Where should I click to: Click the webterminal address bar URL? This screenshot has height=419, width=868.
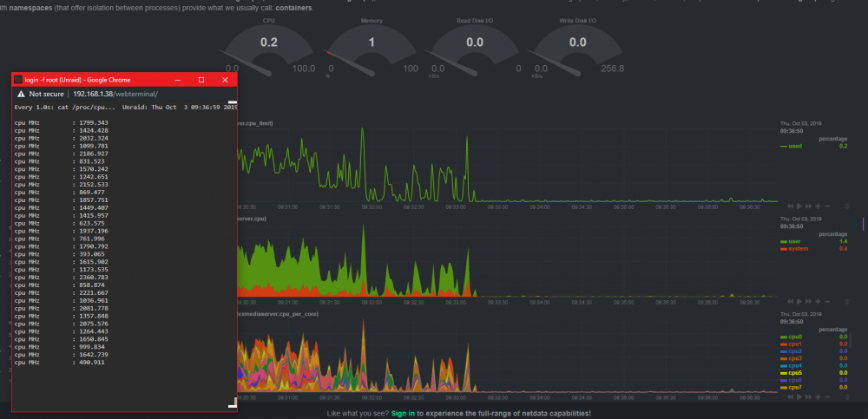[x=115, y=94]
